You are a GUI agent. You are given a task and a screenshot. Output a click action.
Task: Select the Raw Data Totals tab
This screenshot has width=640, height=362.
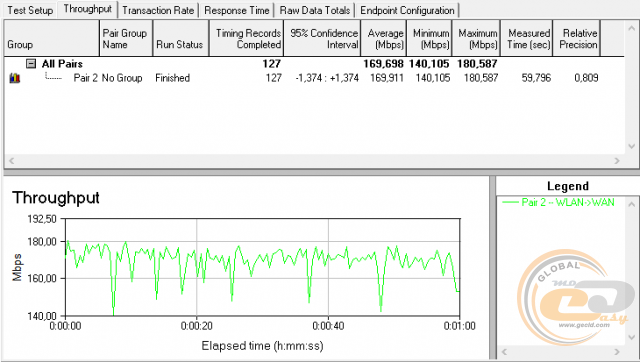click(x=315, y=10)
